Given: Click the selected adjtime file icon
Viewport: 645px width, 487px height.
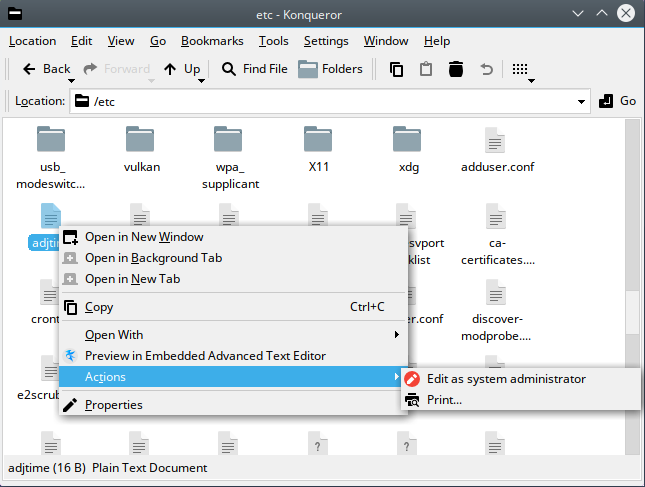Looking at the screenshot, I should [51, 216].
